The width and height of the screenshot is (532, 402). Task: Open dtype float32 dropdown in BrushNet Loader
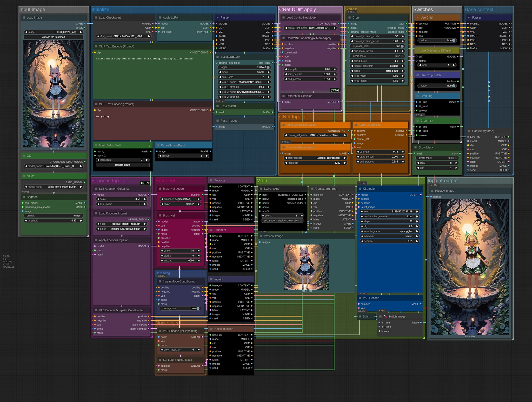180,204
